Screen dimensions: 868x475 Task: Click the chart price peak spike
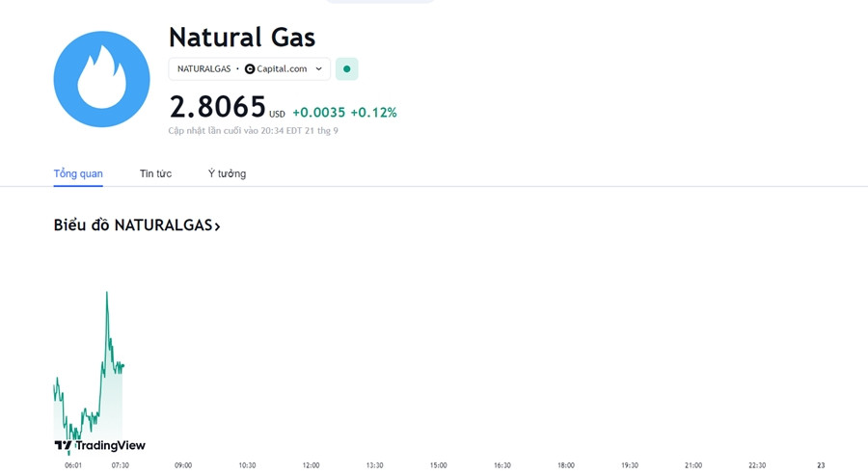click(x=107, y=294)
